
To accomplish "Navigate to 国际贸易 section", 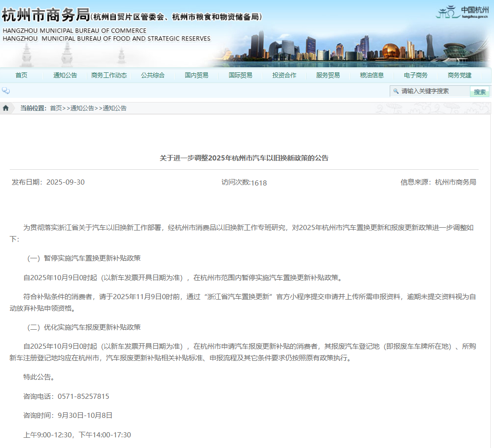I will (x=241, y=75).
